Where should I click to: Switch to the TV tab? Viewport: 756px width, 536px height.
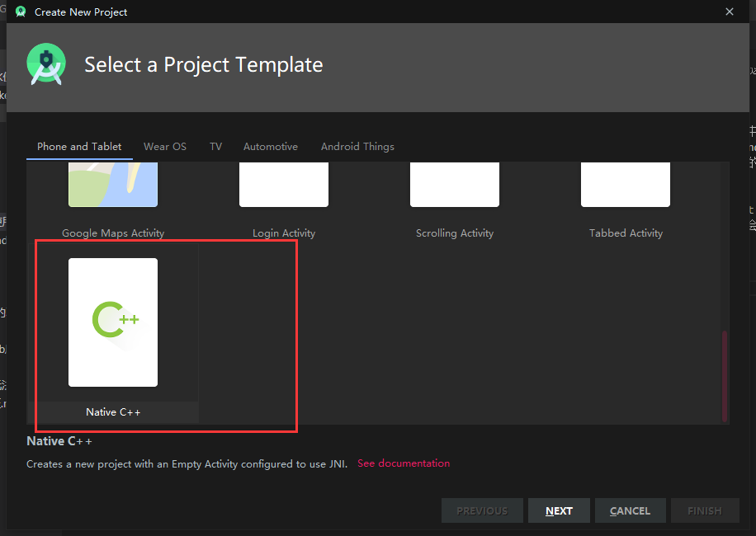click(x=215, y=147)
